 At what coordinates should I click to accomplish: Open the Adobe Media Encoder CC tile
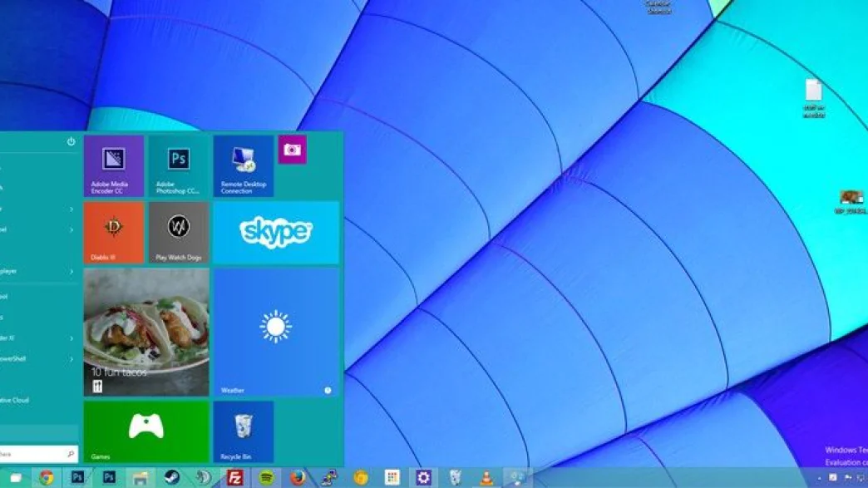coord(113,165)
